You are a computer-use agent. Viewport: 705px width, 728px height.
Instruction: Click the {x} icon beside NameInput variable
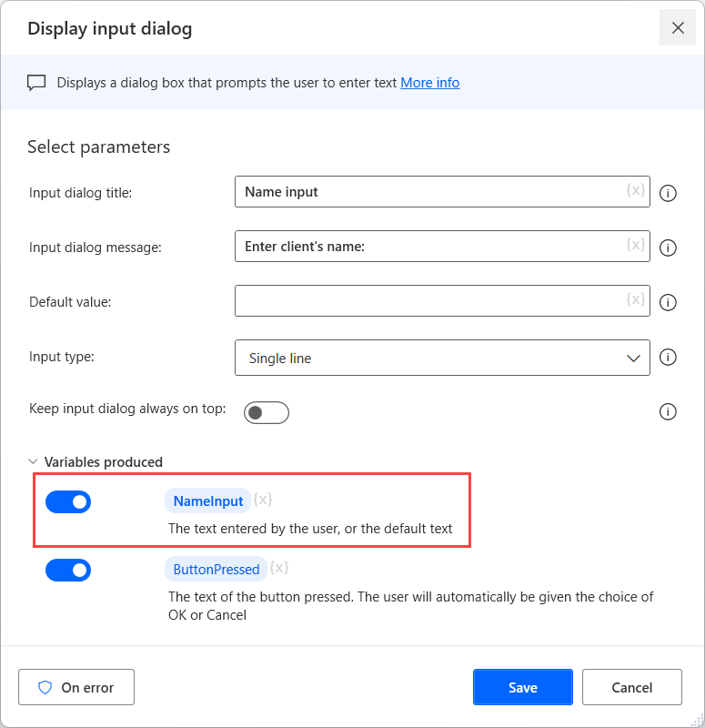pyautogui.click(x=263, y=499)
